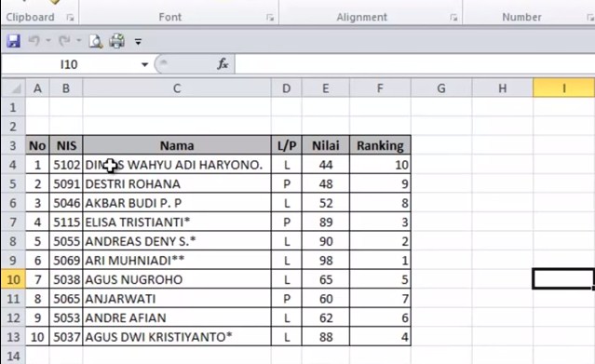Click the Select All corner triangle
The height and width of the screenshot is (364, 595).
[14, 88]
